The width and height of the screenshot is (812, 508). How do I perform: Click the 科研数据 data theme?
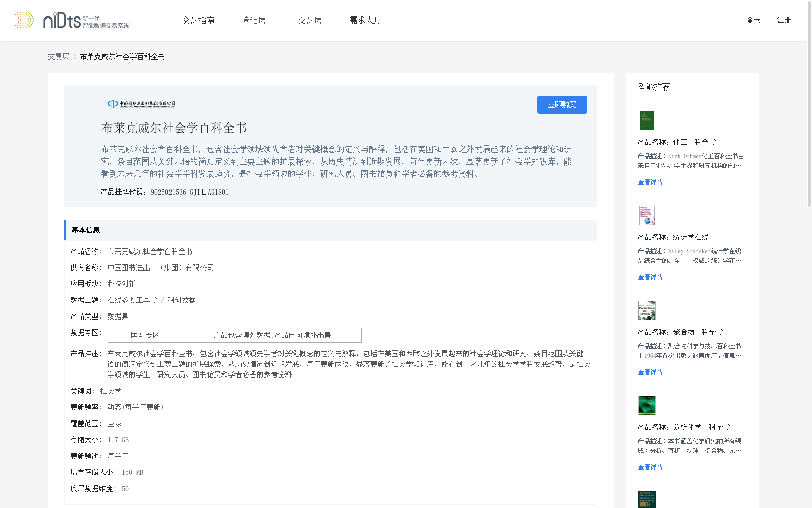(x=182, y=300)
